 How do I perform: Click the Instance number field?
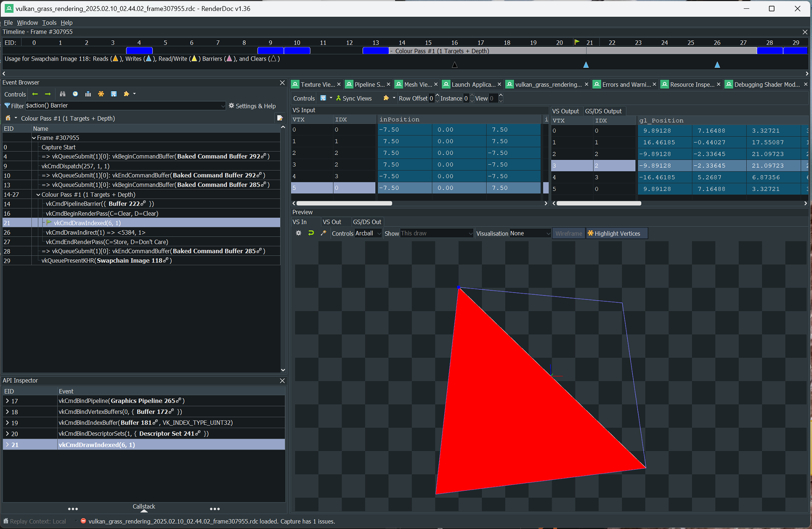pos(466,98)
